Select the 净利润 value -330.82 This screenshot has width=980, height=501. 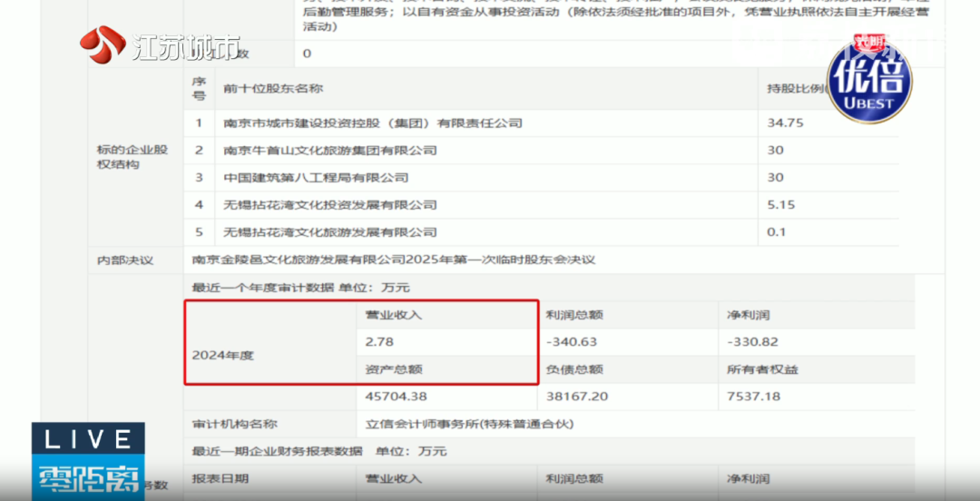click(x=753, y=342)
